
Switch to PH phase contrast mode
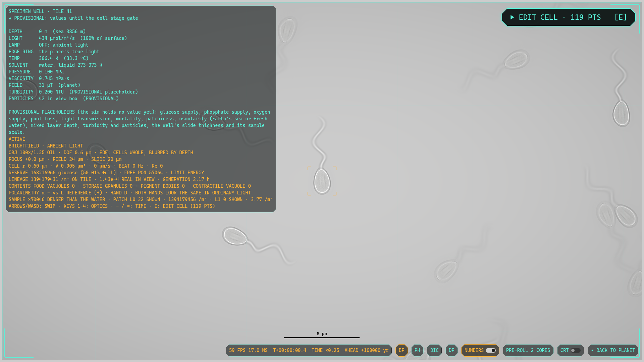tap(417, 350)
